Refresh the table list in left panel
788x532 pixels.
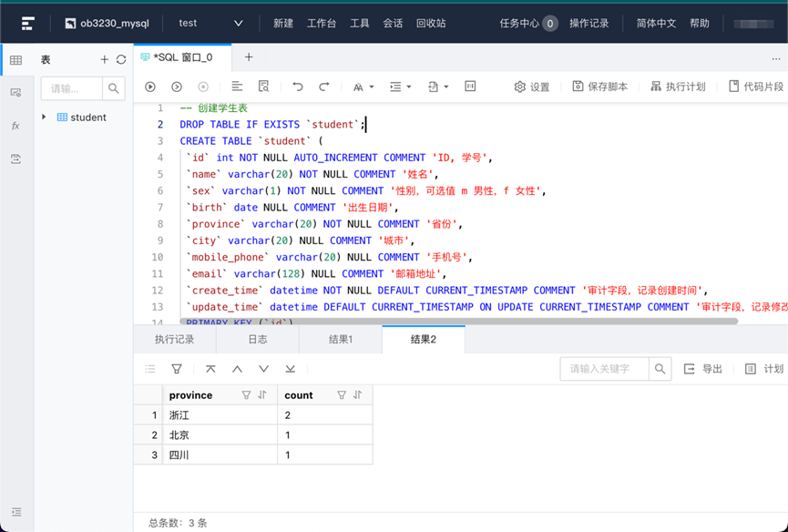[x=119, y=60]
